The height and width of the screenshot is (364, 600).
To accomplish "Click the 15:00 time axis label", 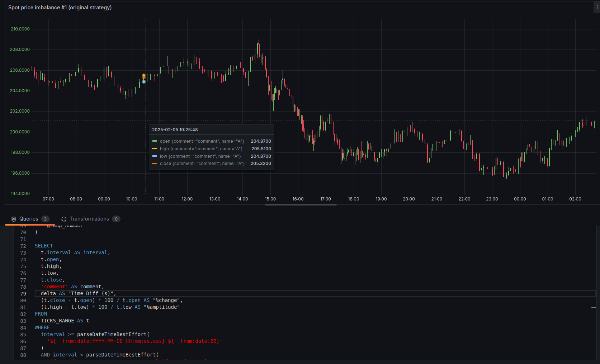I will point(270,199).
